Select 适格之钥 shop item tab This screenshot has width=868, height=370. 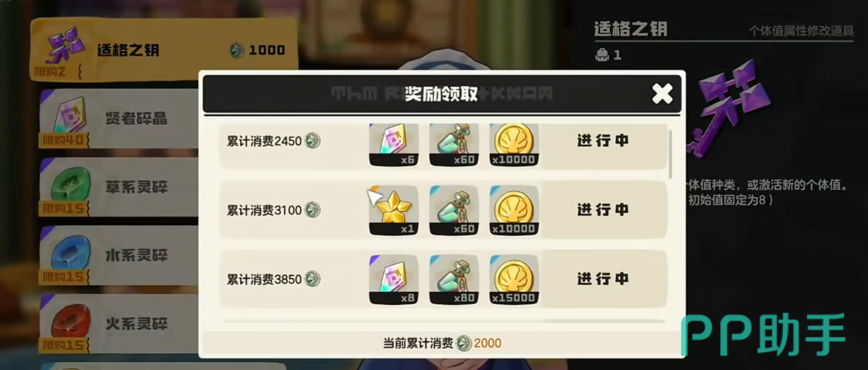164,50
